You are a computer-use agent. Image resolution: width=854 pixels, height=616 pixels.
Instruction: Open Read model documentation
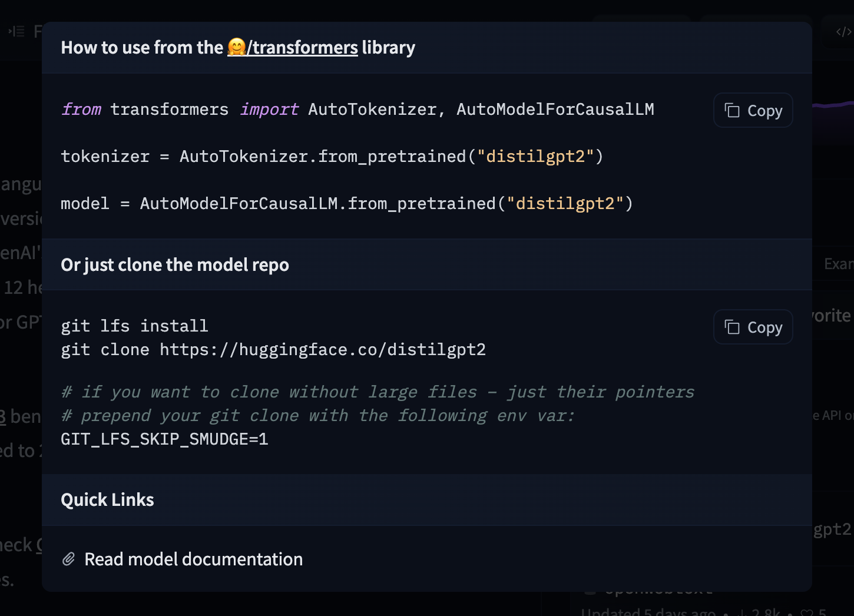(193, 559)
